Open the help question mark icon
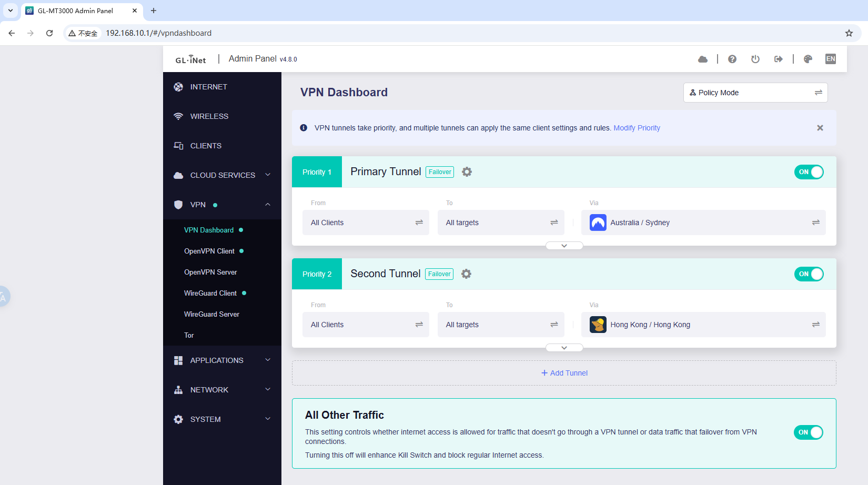The image size is (868, 485). tap(732, 59)
